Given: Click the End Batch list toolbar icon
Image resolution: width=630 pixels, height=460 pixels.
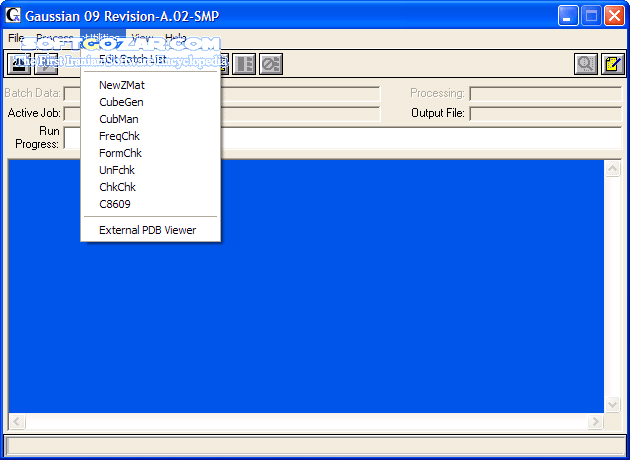Looking at the screenshot, I should pyautogui.click(x=244, y=64).
